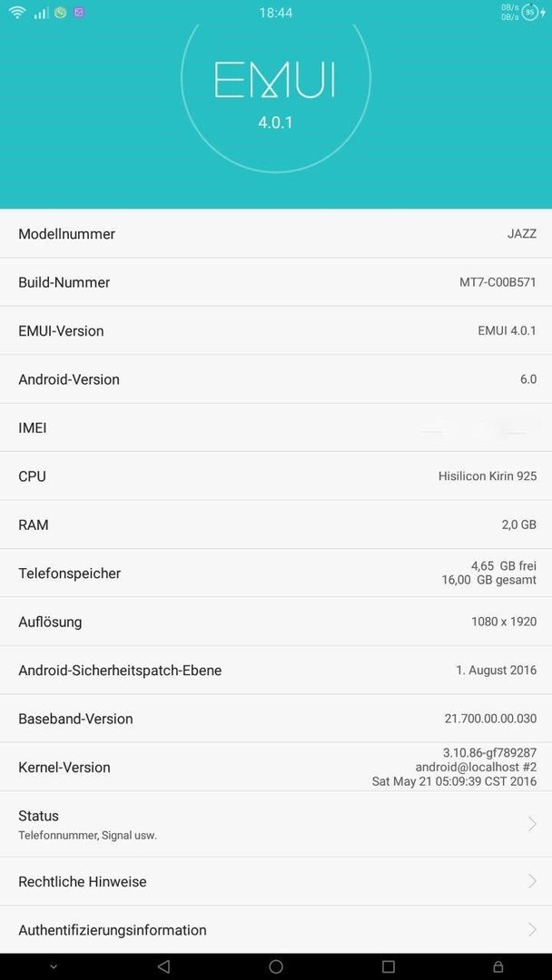Tap the Back navigation triangle icon

pos(163,966)
